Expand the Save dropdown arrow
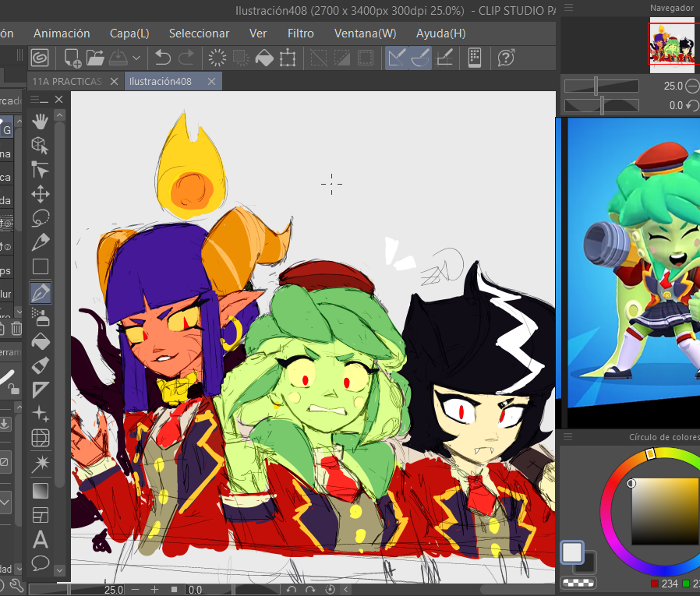This screenshot has width=700, height=596. click(136, 58)
